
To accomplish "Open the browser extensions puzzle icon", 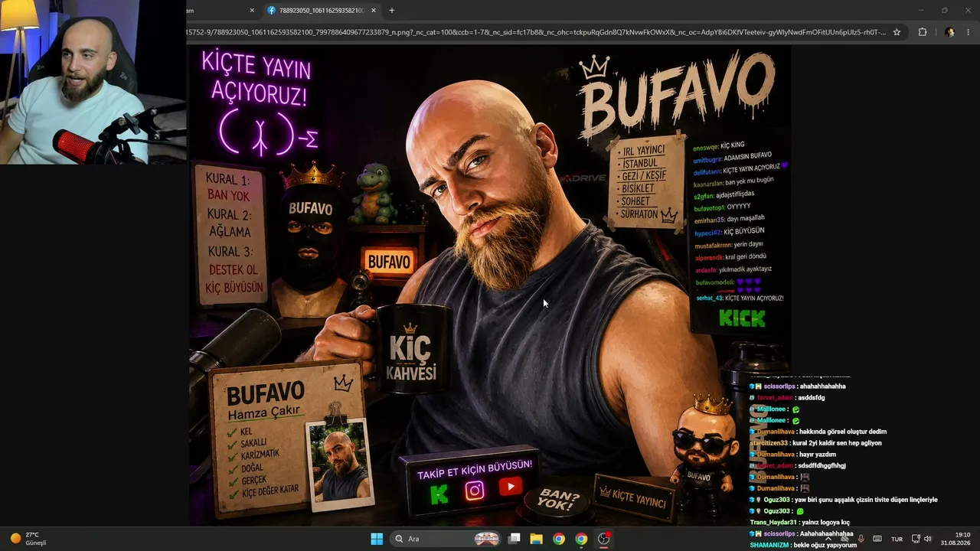I will [922, 32].
